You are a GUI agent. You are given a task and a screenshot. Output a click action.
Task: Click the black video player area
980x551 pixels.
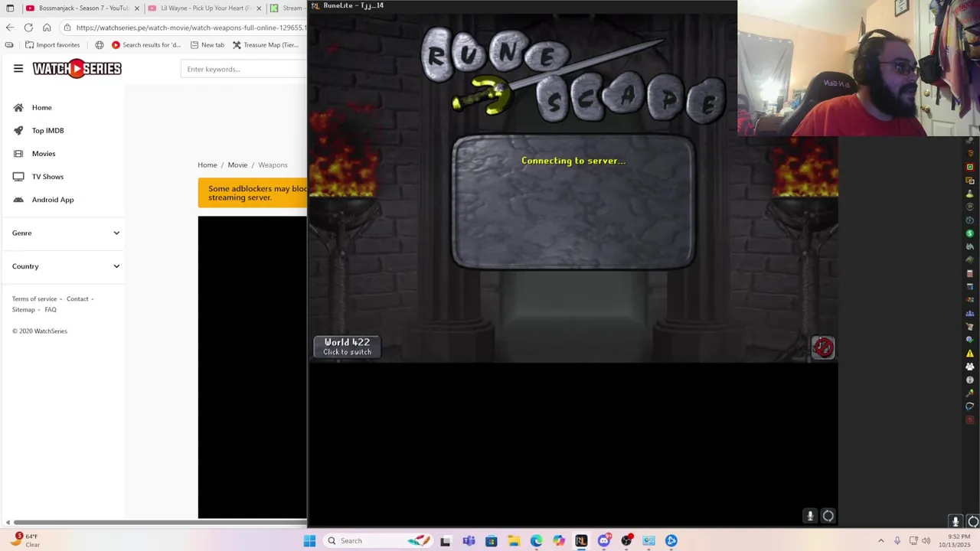pos(252,367)
